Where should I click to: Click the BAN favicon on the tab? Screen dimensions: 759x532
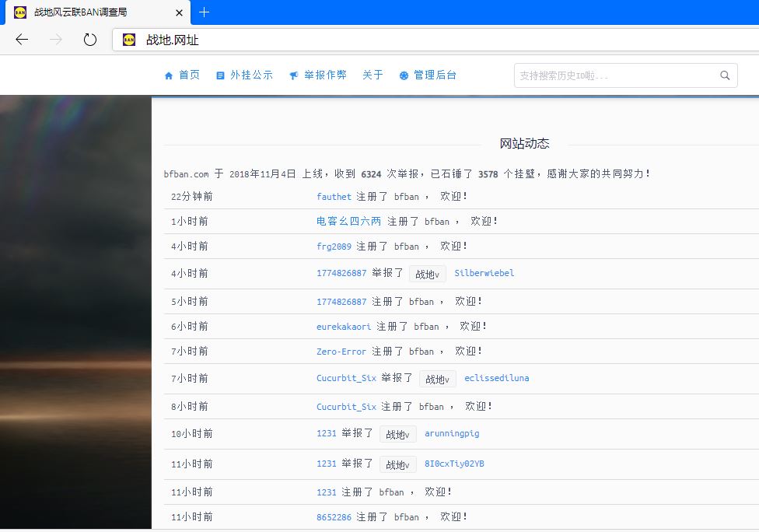coord(20,12)
